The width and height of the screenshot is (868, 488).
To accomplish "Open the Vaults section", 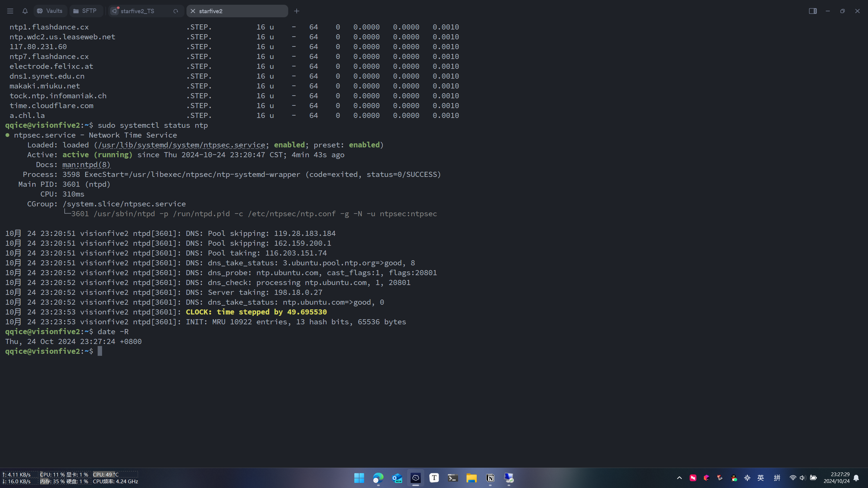I will (x=50, y=11).
